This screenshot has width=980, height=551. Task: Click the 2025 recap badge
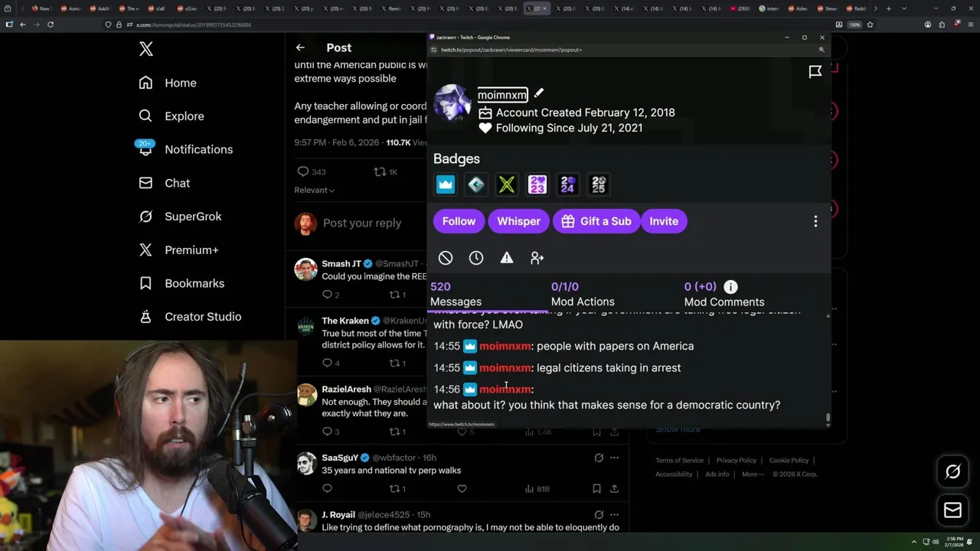point(599,184)
